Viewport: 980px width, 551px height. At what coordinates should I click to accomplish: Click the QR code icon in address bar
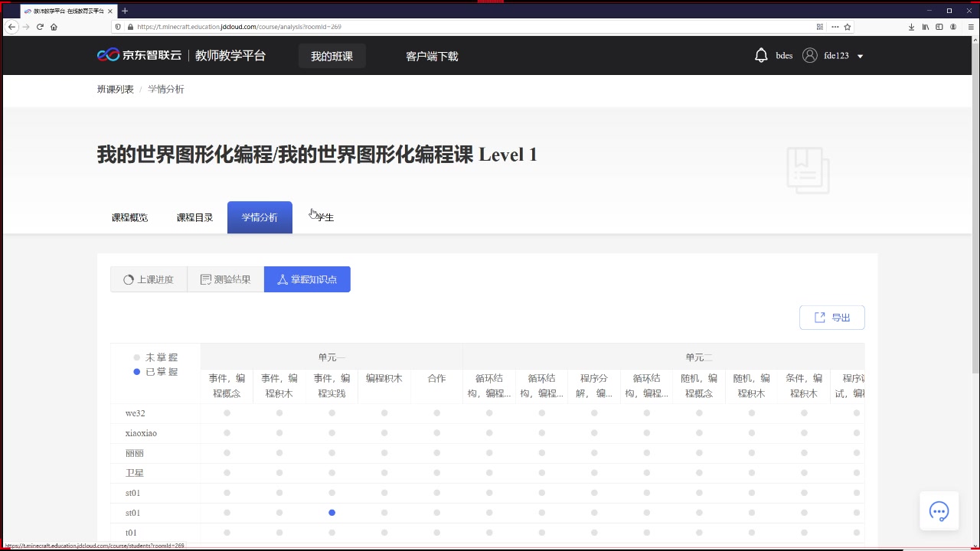pyautogui.click(x=820, y=27)
